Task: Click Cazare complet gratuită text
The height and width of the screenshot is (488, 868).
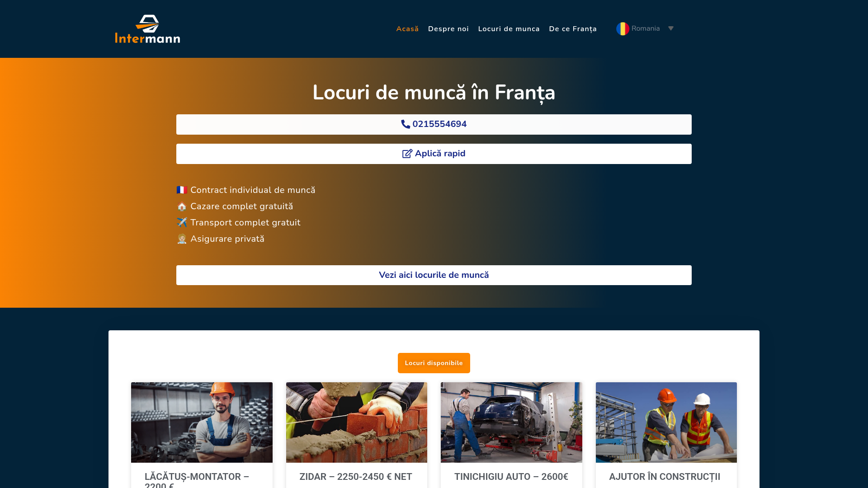Action: (241, 206)
